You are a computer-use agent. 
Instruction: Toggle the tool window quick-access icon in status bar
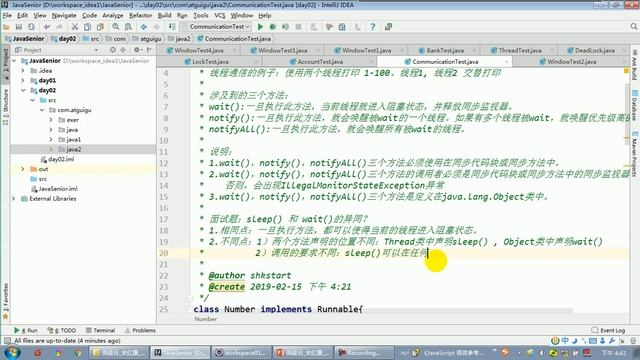point(7,340)
